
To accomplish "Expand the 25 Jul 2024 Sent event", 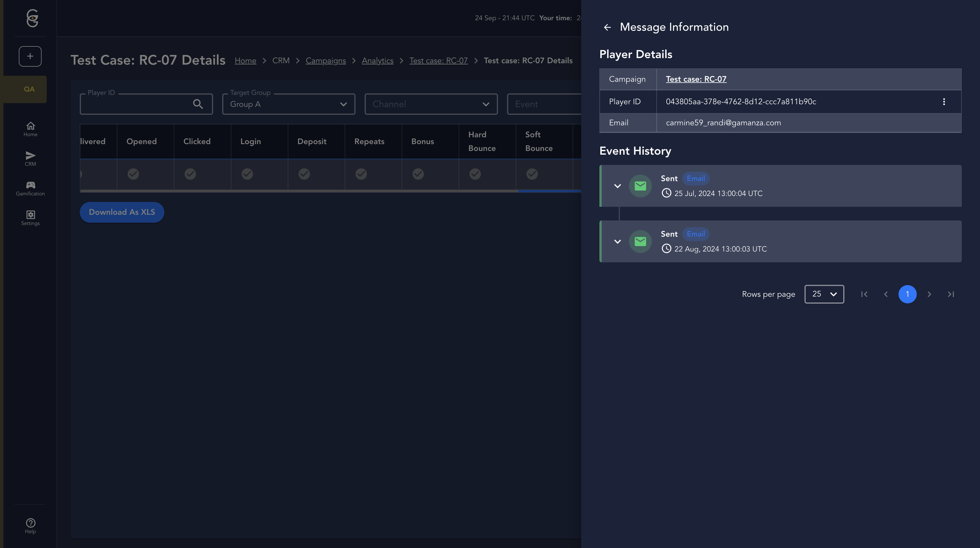I will coord(617,186).
